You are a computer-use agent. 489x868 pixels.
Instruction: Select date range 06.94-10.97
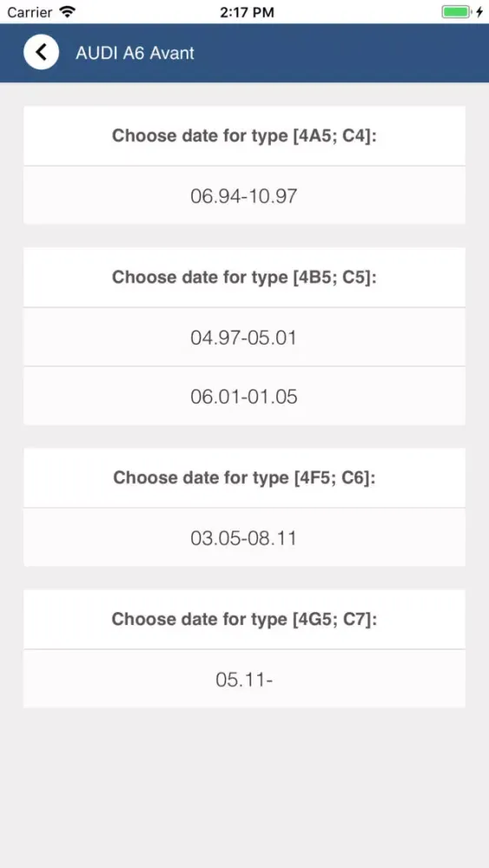tap(244, 195)
